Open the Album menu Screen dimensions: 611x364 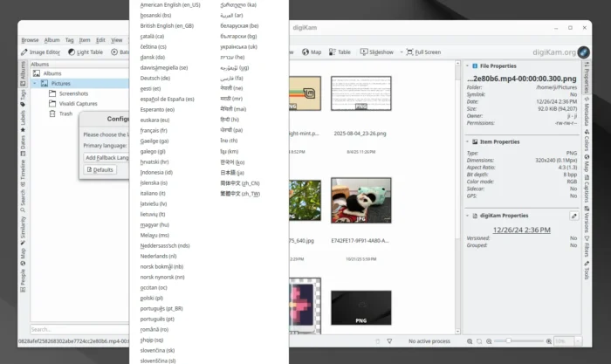[52, 39]
